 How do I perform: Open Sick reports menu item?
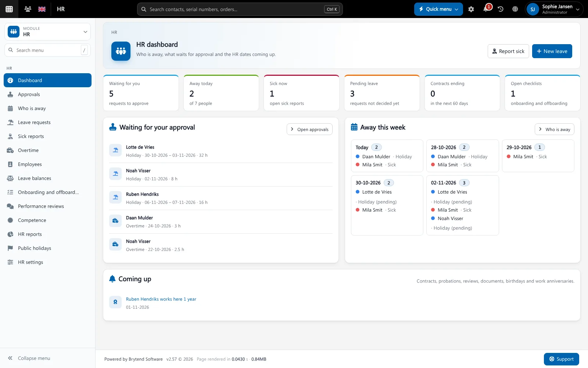47,136
